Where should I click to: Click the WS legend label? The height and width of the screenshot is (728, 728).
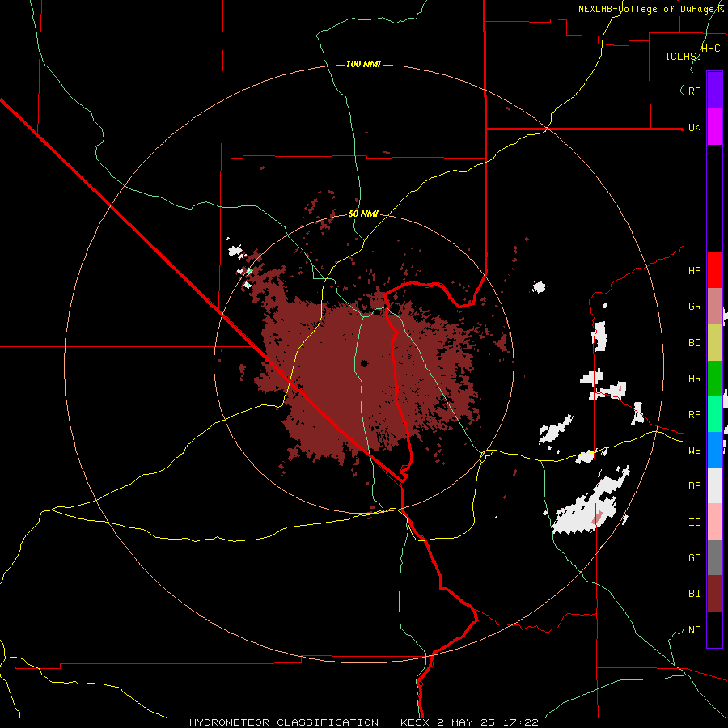(694, 451)
